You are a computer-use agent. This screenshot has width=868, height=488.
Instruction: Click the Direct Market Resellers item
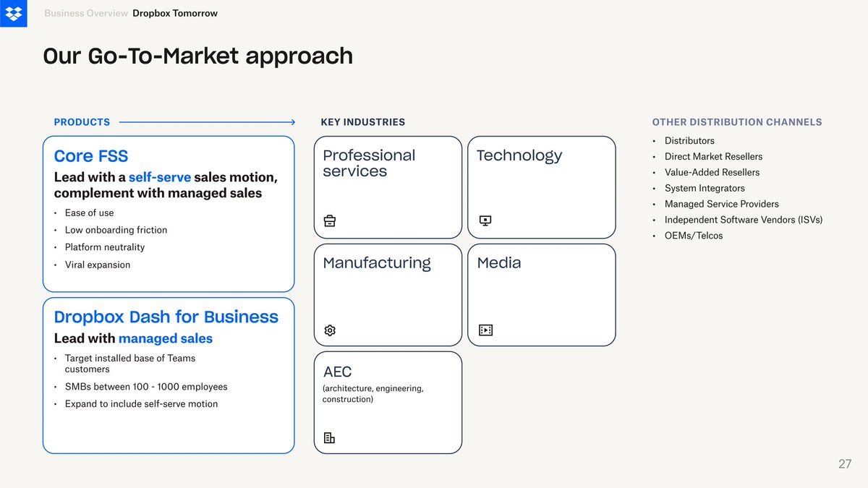tap(713, 156)
